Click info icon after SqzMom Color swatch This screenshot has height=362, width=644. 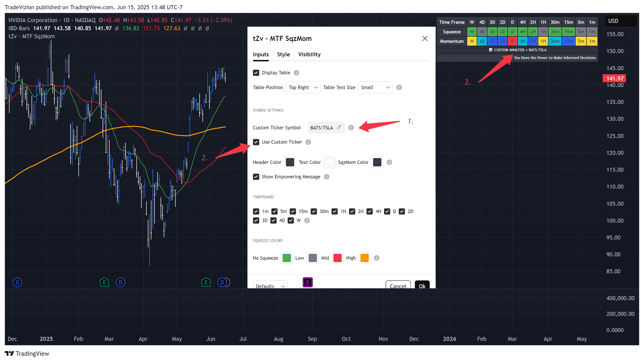point(389,162)
